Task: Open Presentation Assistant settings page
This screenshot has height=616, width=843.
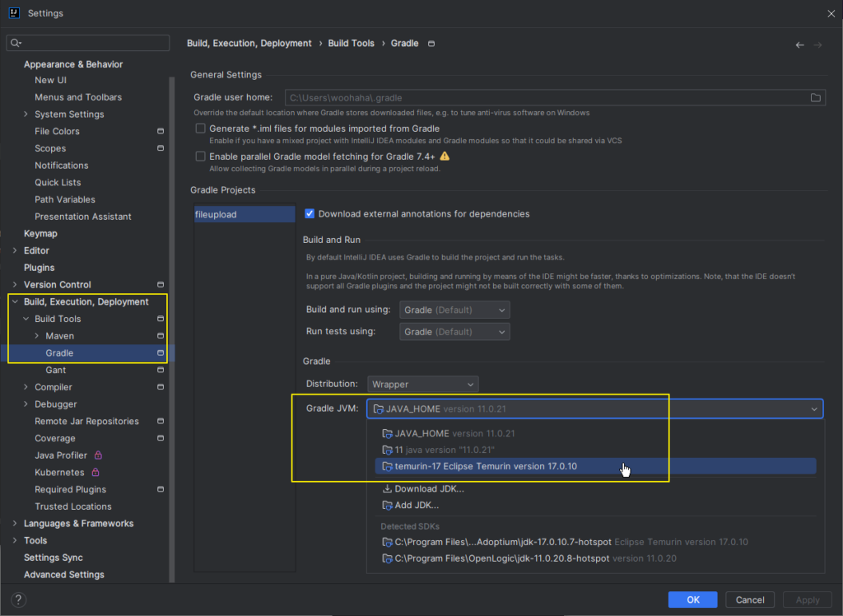Action: click(83, 217)
